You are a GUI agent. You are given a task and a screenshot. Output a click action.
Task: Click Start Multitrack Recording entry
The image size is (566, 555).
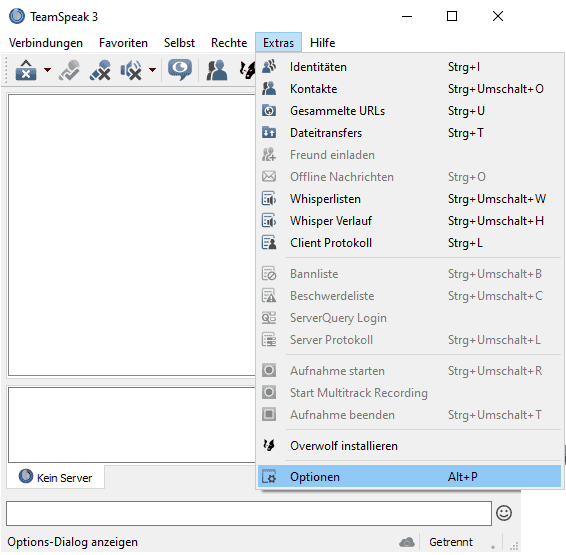point(409,393)
